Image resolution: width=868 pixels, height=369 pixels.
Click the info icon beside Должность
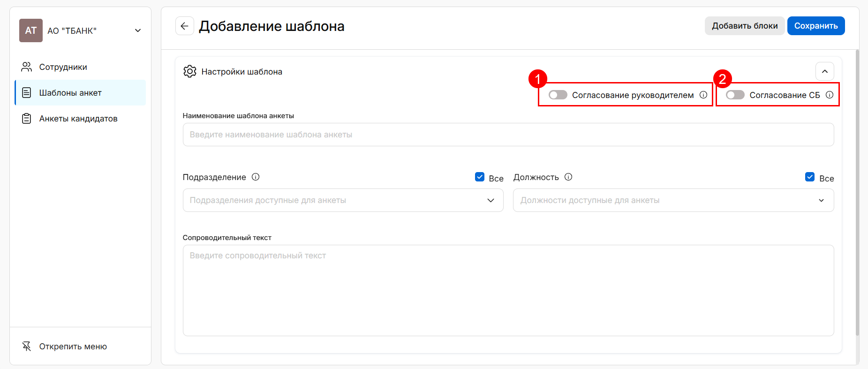pos(568,177)
